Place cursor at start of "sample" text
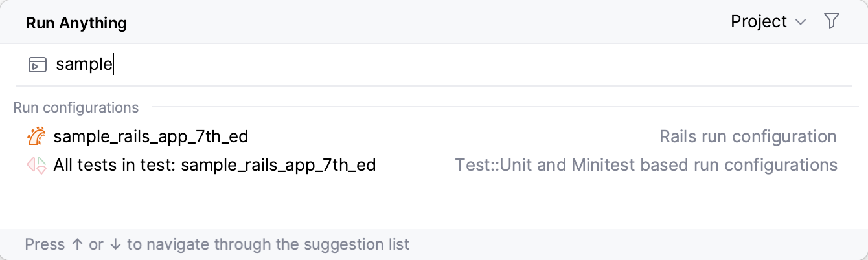 tap(57, 65)
